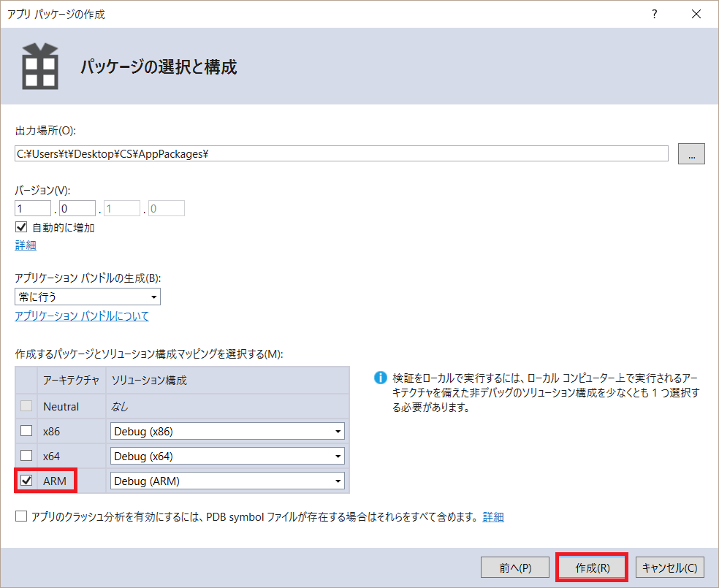Image resolution: width=719 pixels, height=588 pixels.
Task: Click the x86 architecture label
Action: pyautogui.click(x=51, y=431)
